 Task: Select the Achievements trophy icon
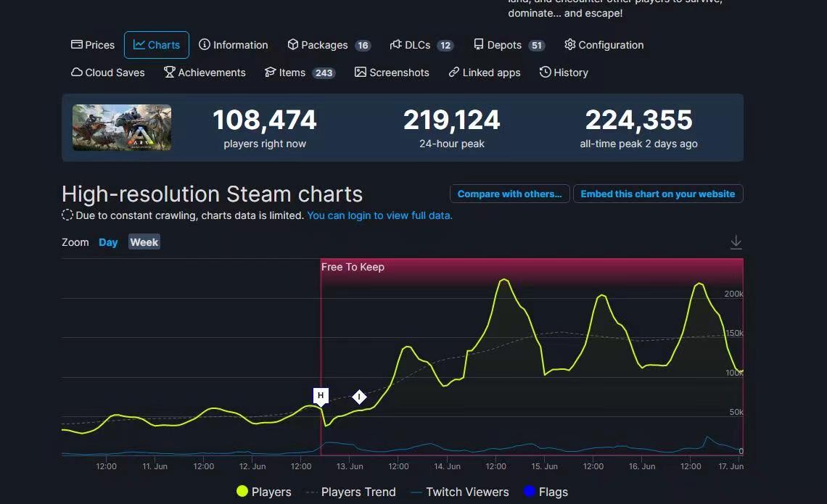(x=168, y=72)
